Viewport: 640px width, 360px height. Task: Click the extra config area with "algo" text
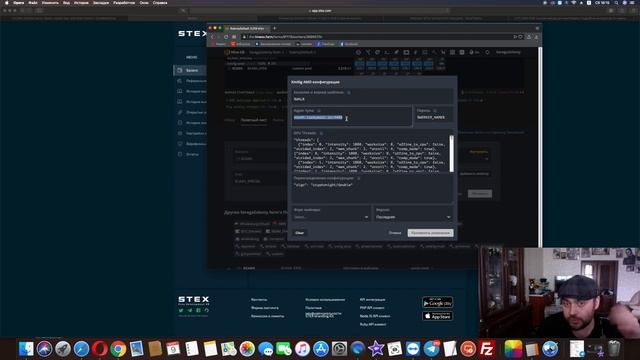pyautogui.click(x=372, y=190)
